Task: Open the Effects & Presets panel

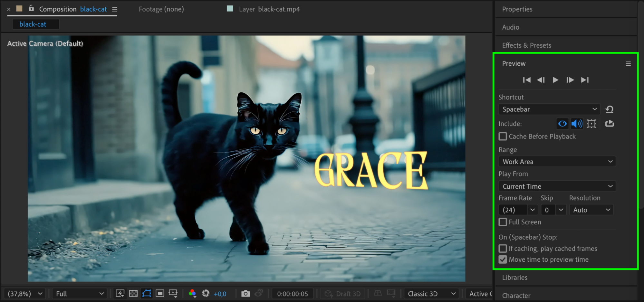Action: (x=527, y=45)
